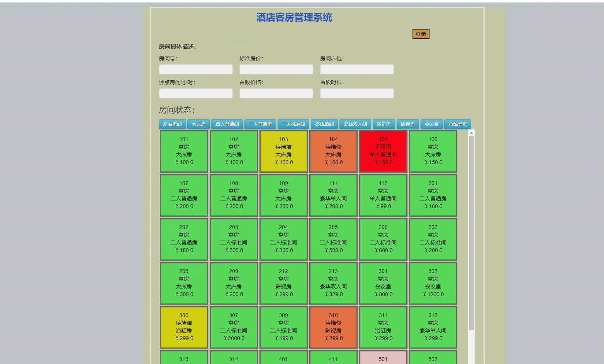Click the 首段时长 input field
Viewport: 604px width, 364px height.
click(x=357, y=93)
